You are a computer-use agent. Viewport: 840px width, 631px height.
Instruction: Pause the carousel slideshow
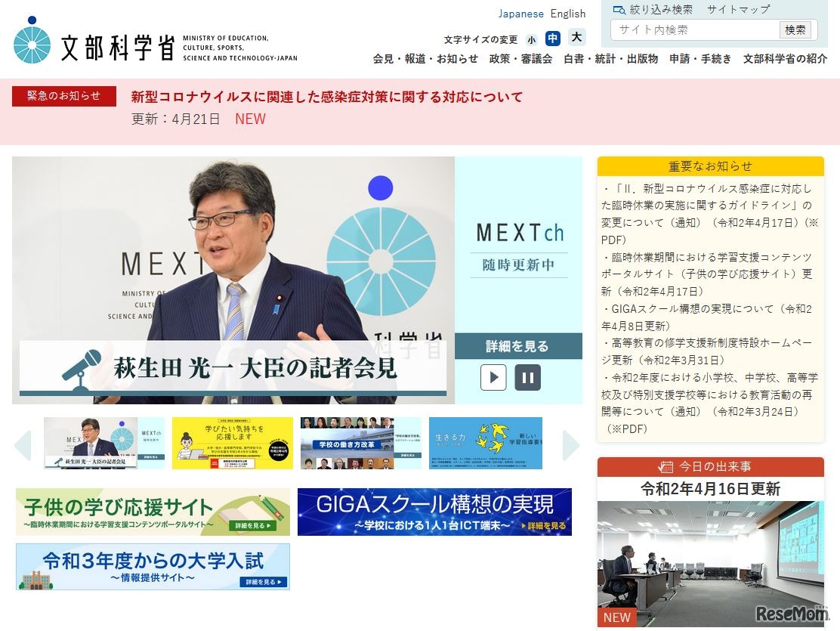click(x=528, y=378)
